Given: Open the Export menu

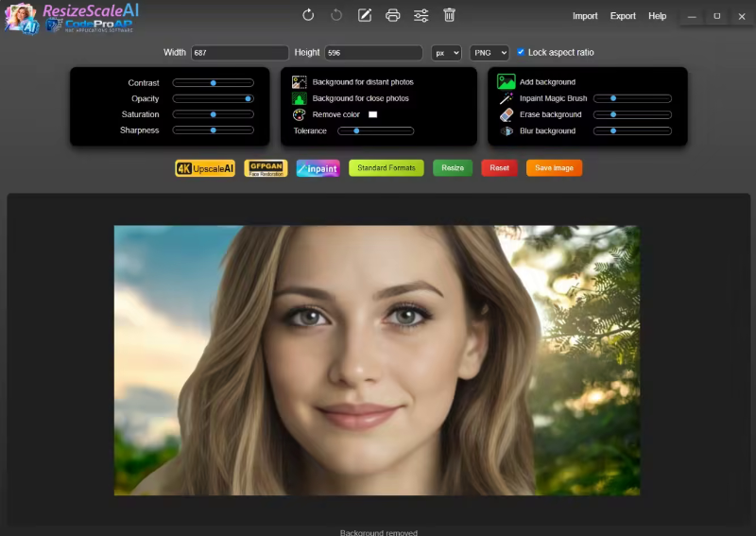Looking at the screenshot, I should 623,16.
